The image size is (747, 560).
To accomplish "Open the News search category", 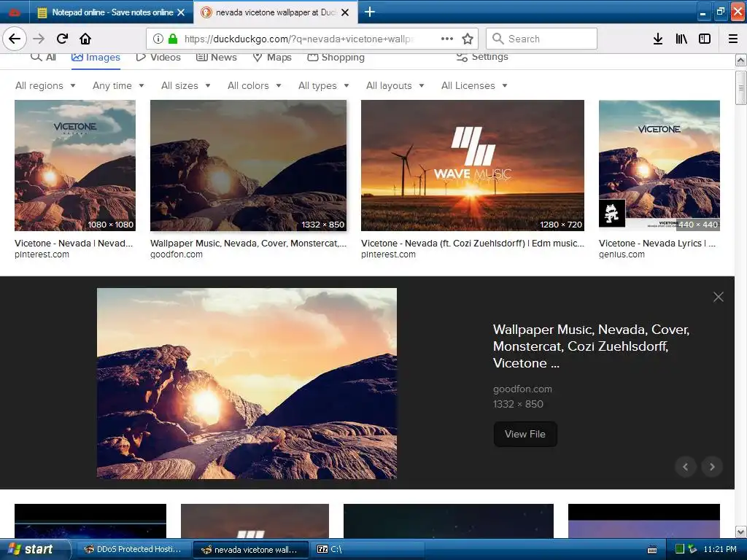I will 216,57.
